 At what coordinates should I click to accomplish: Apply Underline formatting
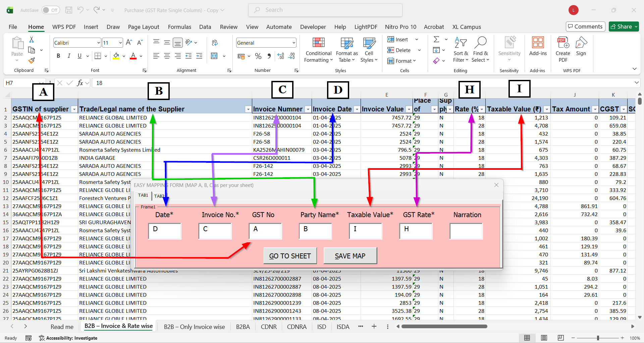pyautogui.click(x=79, y=56)
